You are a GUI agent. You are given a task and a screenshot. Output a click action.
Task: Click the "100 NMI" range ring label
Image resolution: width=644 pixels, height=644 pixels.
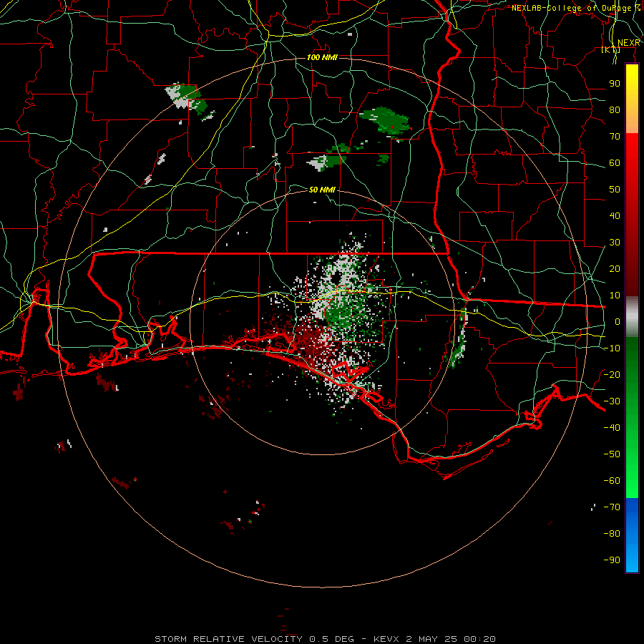pyautogui.click(x=322, y=57)
